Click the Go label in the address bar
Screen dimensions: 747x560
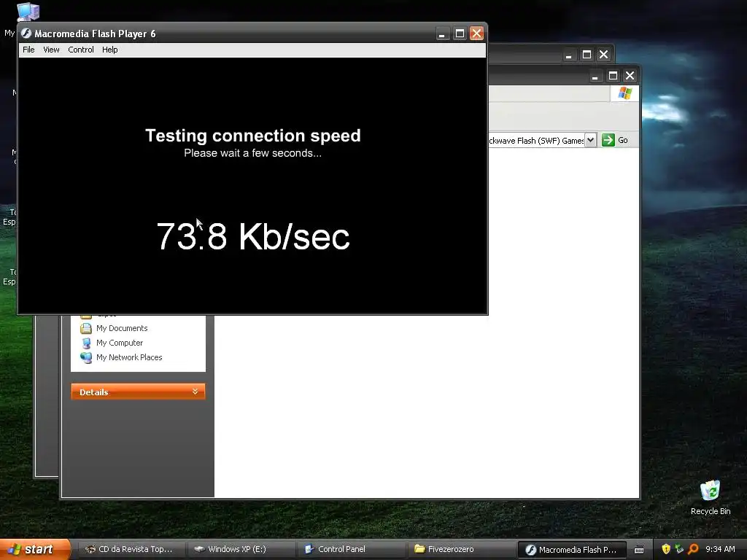click(x=623, y=140)
